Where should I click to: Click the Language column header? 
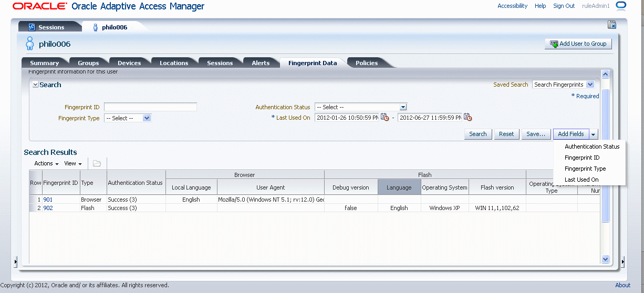click(399, 187)
